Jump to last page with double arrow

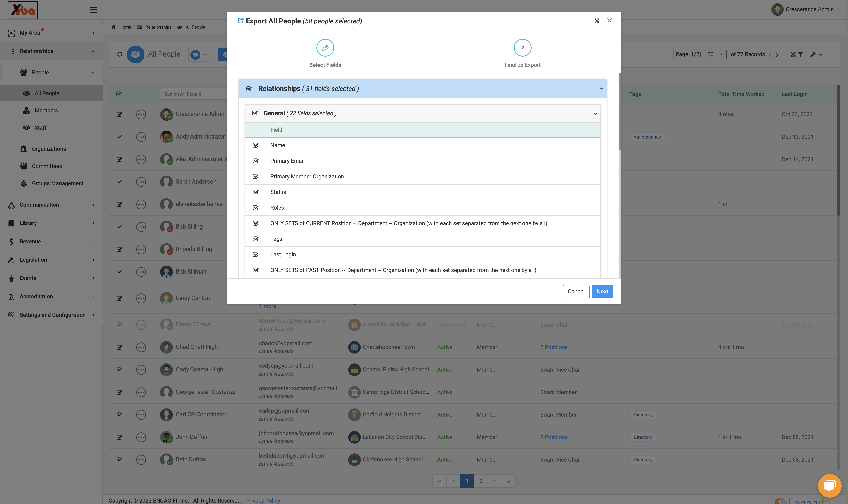coord(508,481)
